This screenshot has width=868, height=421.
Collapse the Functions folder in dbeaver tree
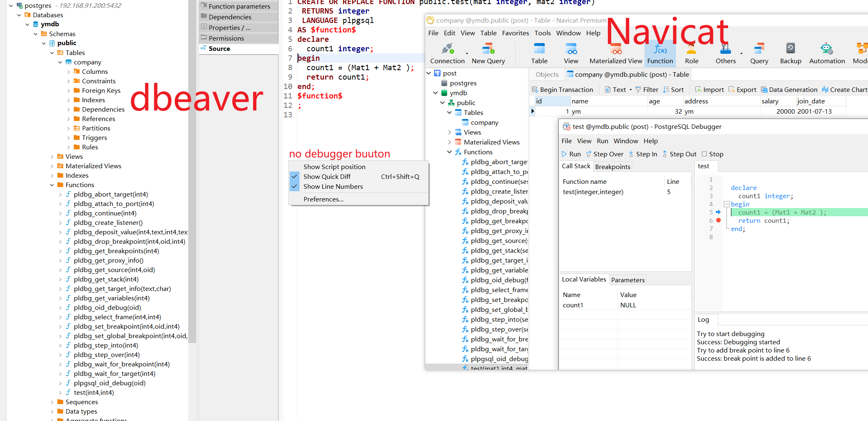click(52, 185)
